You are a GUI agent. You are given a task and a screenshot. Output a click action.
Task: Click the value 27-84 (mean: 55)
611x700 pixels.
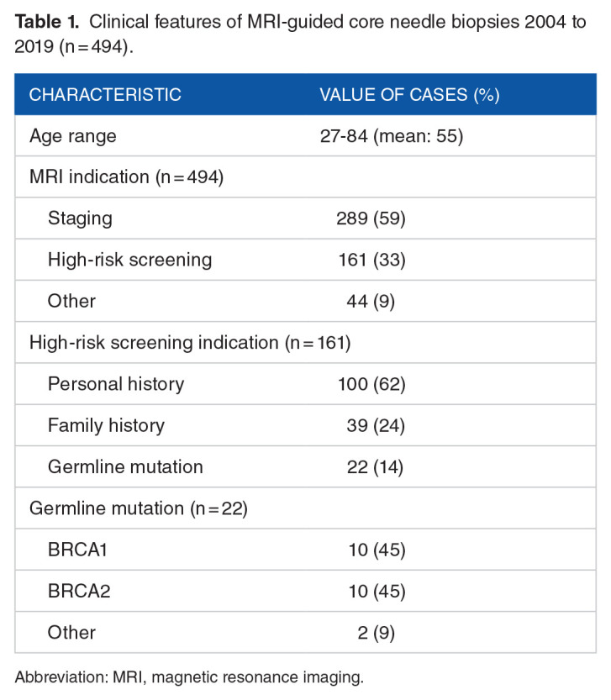point(392,136)
